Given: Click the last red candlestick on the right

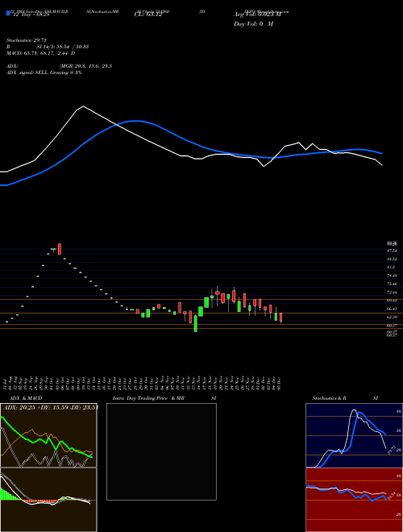Looking at the screenshot, I should [280, 318].
